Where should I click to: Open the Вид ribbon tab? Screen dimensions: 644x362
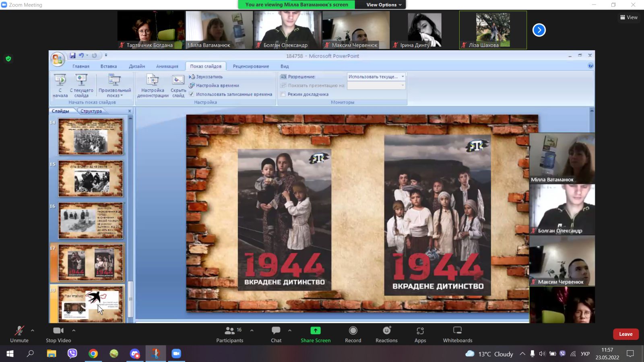click(x=285, y=66)
